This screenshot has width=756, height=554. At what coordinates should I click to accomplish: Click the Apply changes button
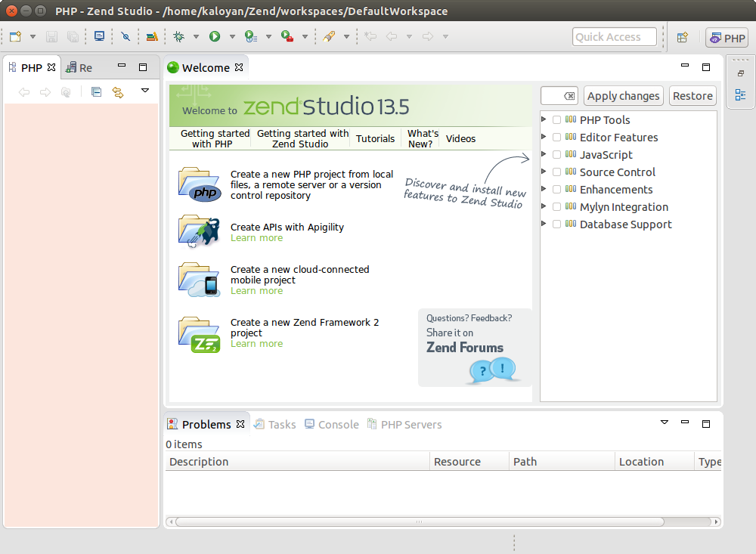[624, 96]
